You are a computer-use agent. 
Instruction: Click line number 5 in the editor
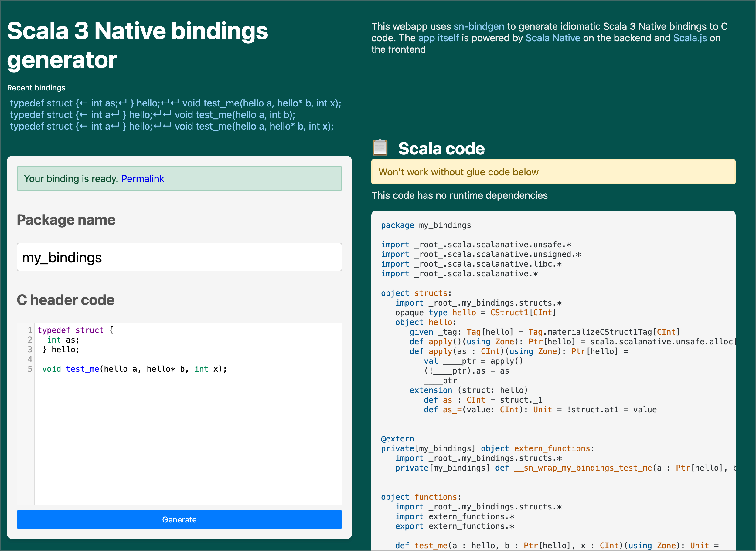[30, 369]
